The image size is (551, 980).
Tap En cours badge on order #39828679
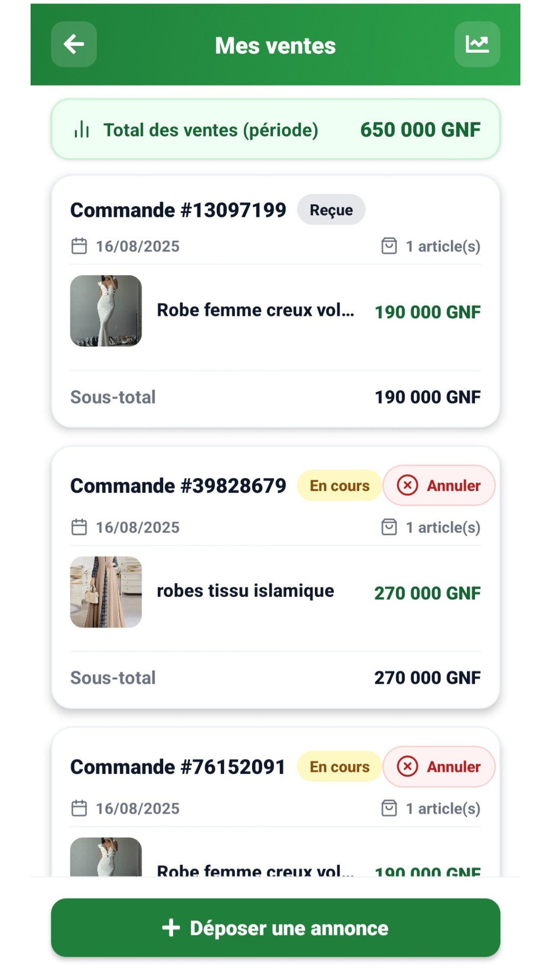tap(339, 485)
